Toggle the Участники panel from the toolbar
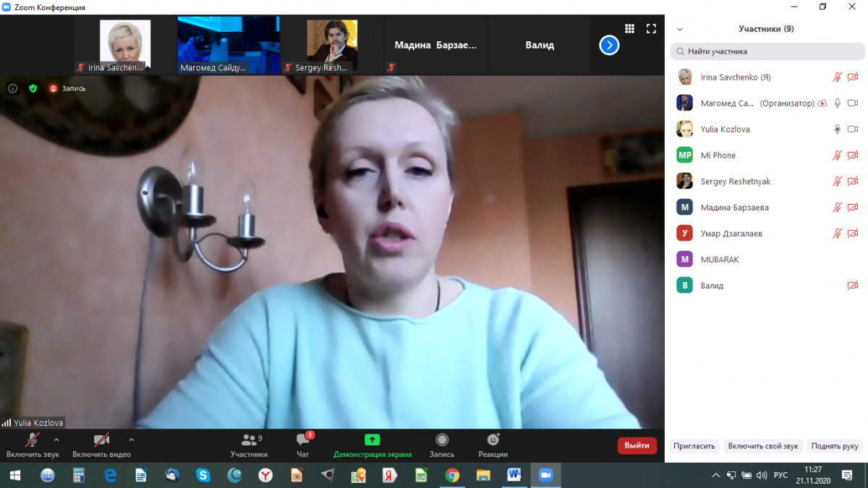 pos(250,445)
